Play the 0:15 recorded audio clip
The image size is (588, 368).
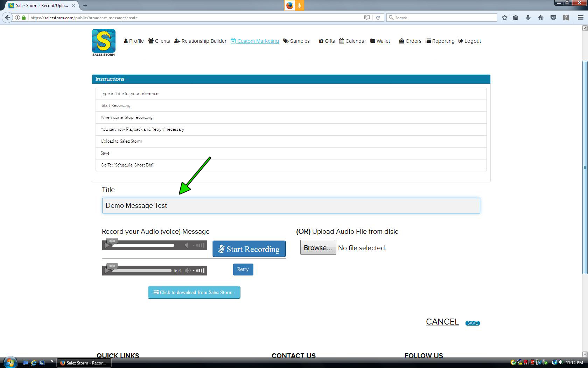point(107,271)
